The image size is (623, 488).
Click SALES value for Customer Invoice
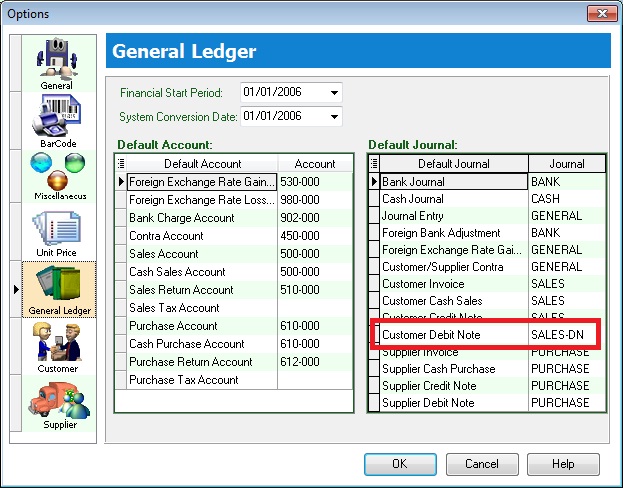(x=548, y=284)
